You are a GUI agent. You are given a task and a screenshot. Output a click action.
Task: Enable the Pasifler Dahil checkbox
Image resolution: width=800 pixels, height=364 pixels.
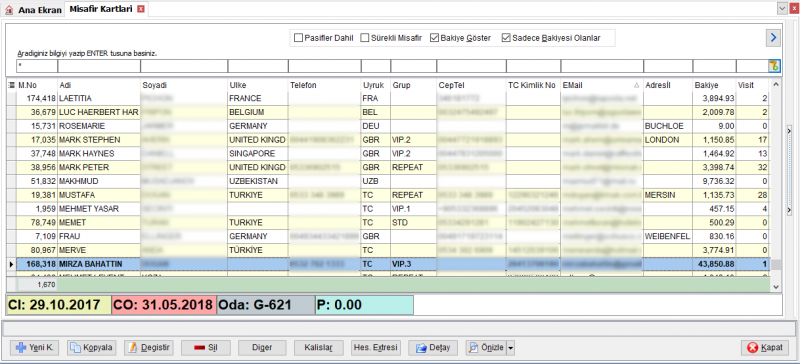pos(298,38)
